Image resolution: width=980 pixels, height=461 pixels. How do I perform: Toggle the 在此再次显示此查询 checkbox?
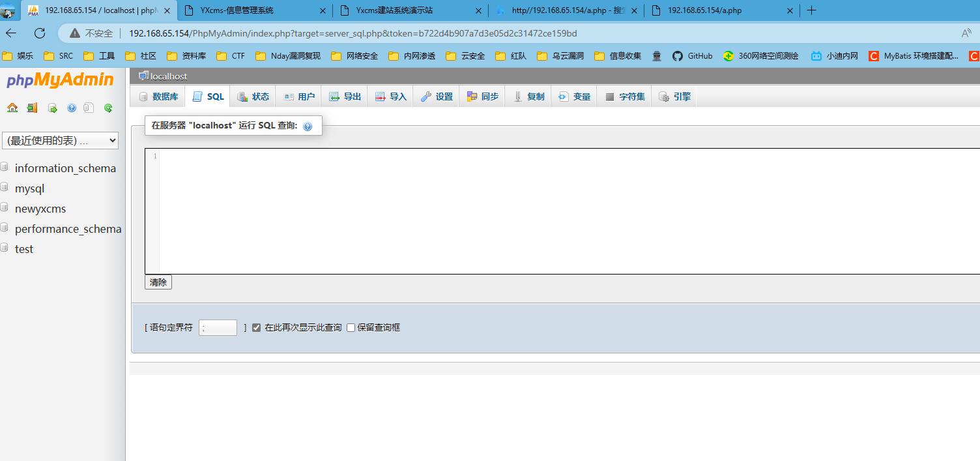point(257,327)
